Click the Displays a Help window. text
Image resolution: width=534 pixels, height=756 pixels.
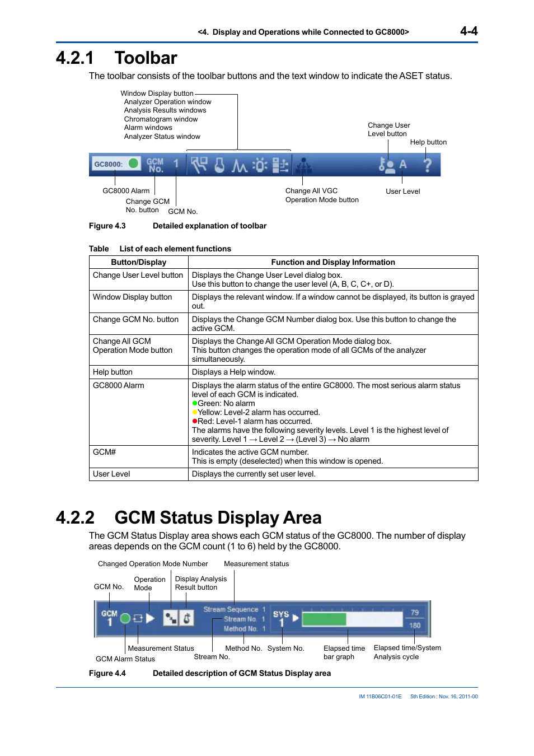pyautogui.click(x=234, y=372)
